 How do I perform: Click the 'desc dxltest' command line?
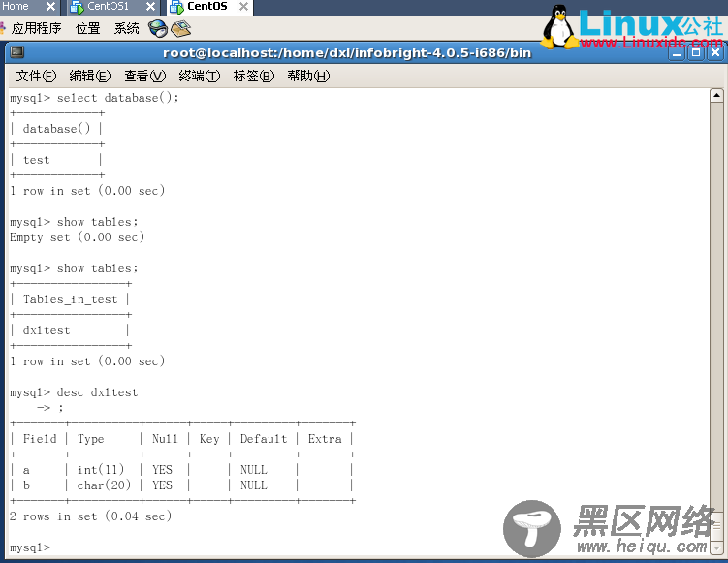tap(74, 392)
